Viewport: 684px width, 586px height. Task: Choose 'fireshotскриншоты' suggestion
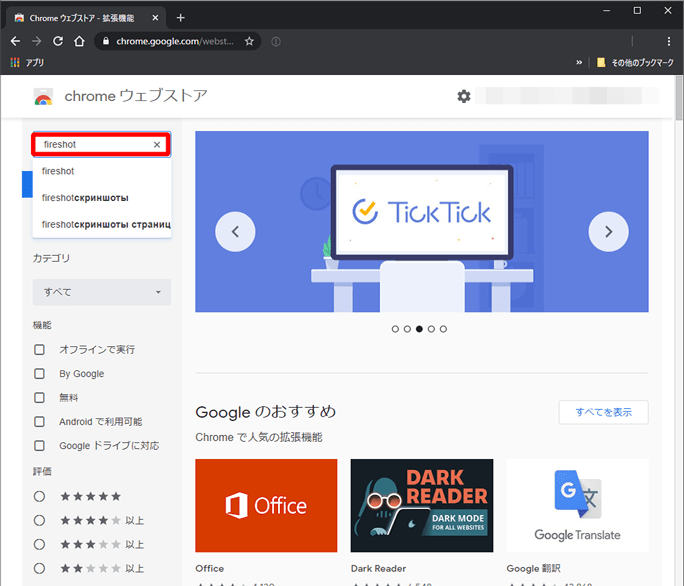click(102, 198)
